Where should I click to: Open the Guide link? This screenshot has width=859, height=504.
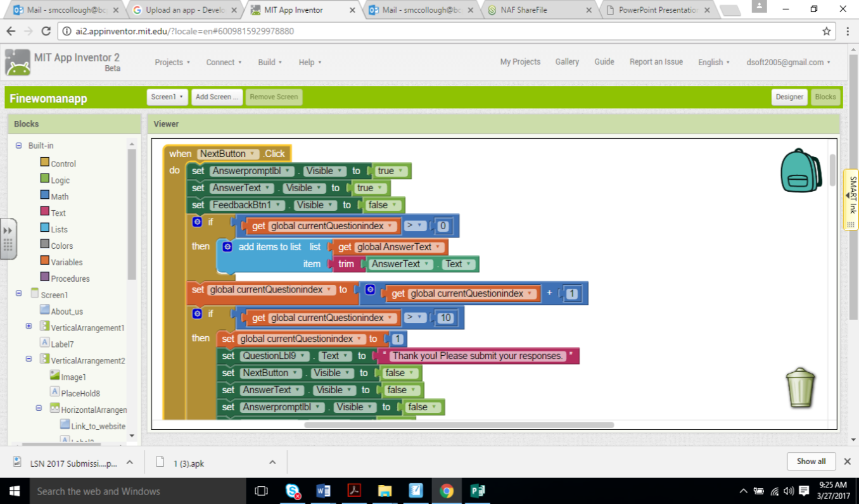[604, 61]
